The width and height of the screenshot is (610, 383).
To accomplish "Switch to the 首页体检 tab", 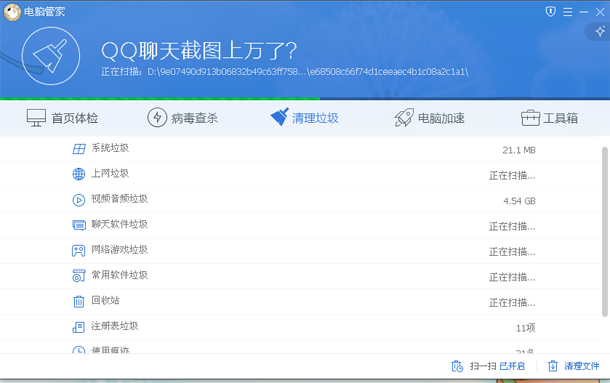I will click(x=63, y=118).
